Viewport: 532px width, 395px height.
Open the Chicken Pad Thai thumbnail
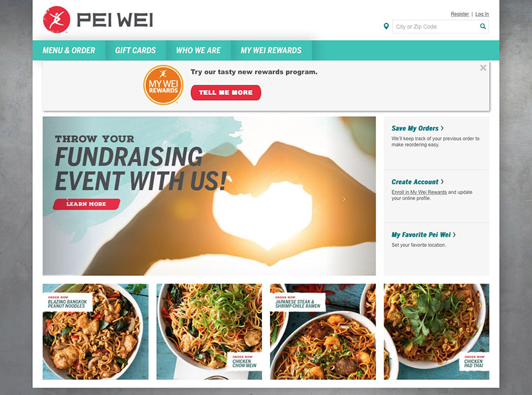437,332
